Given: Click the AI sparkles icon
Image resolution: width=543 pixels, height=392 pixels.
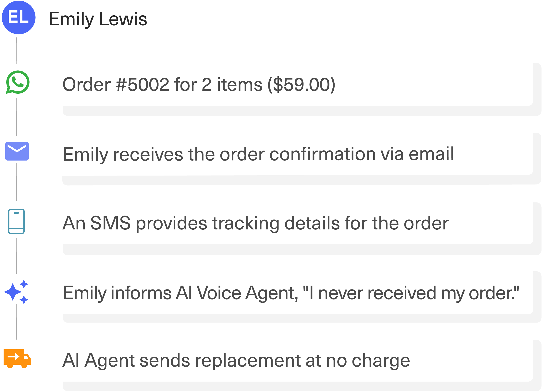Looking at the screenshot, I should [x=16, y=292].
